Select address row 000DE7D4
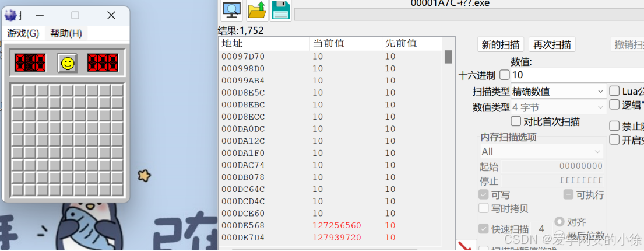Viewport: 644px width, 251px height. [x=330, y=238]
